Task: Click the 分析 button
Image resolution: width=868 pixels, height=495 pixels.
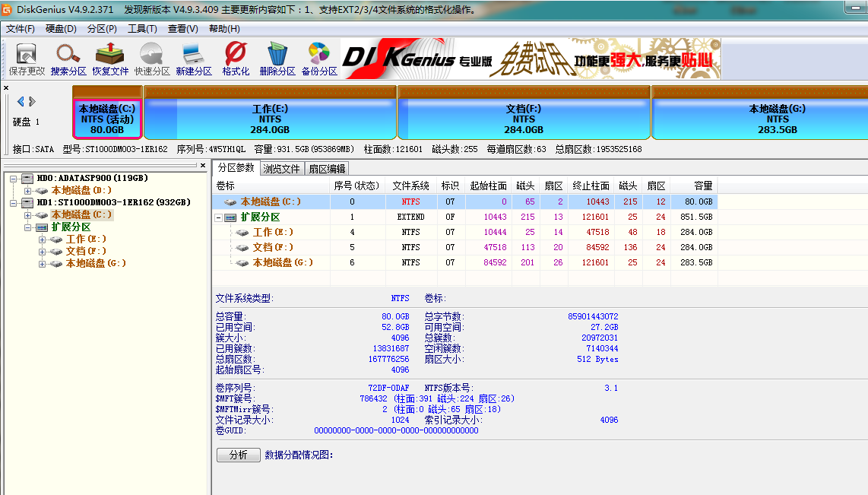Action: [238, 455]
